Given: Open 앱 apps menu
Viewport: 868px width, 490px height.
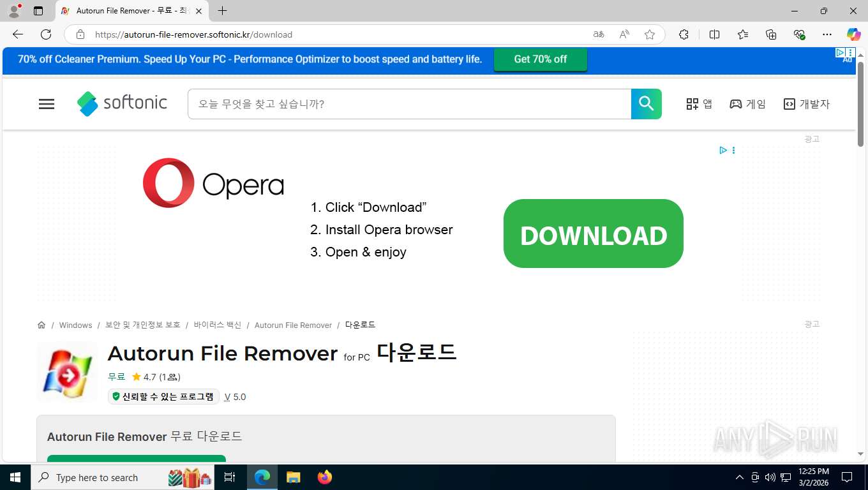Looking at the screenshot, I should [699, 104].
